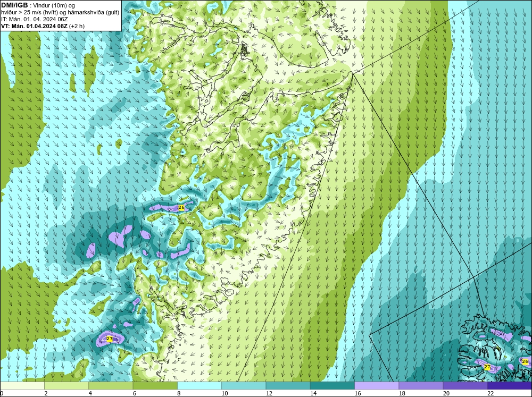Click the 'IT: Mán. 01. 04. 2024 06Z' line
Screen dimensions: 532x397
[34, 19]
